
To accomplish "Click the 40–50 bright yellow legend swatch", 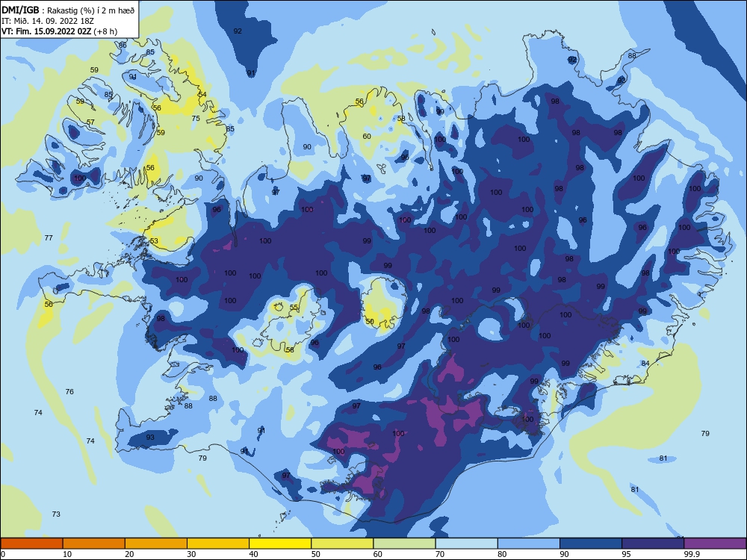I will click(280, 544).
